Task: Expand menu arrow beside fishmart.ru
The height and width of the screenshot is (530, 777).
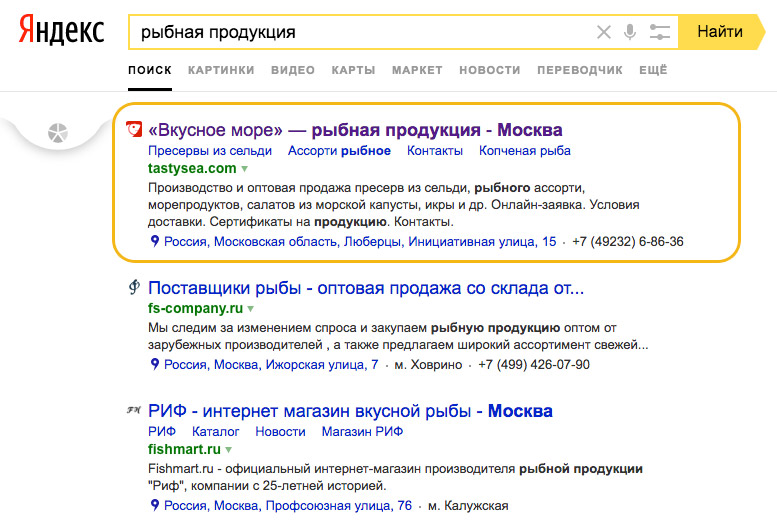Action: point(228,450)
